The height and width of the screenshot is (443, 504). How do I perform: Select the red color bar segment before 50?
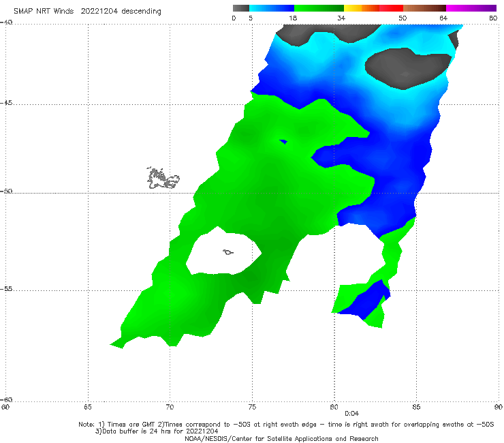391,8
